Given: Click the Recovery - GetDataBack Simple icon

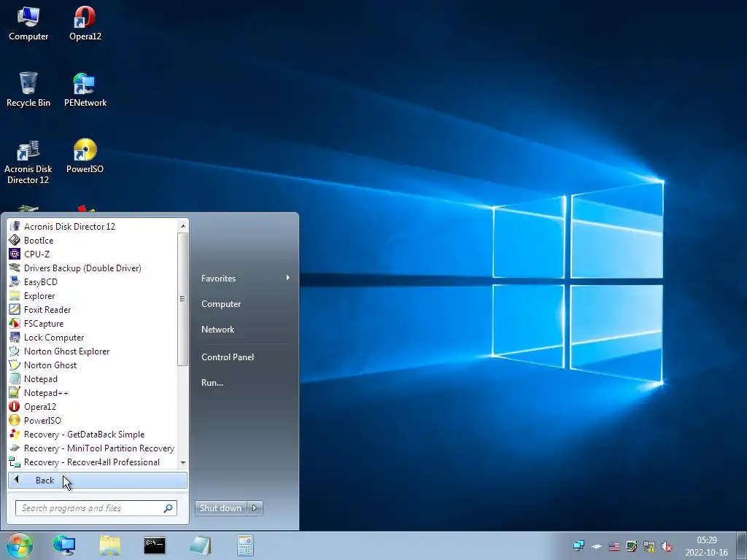Looking at the screenshot, I should click(15, 434).
